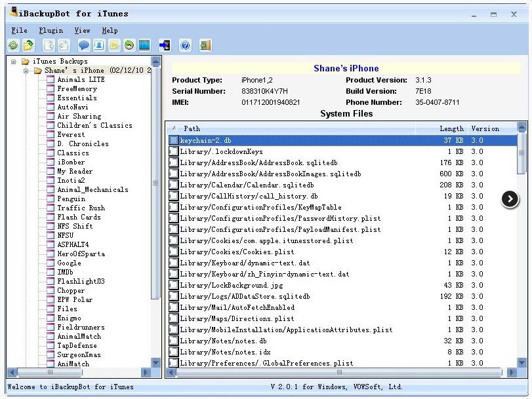Click the black round next arrow

(510, 199)
